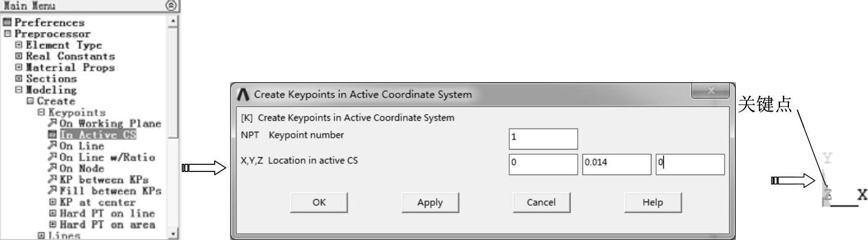Select On Working Plane keypoint option
Screen dimensions: 868x240
pyautogui.click(x=110, y=124)
